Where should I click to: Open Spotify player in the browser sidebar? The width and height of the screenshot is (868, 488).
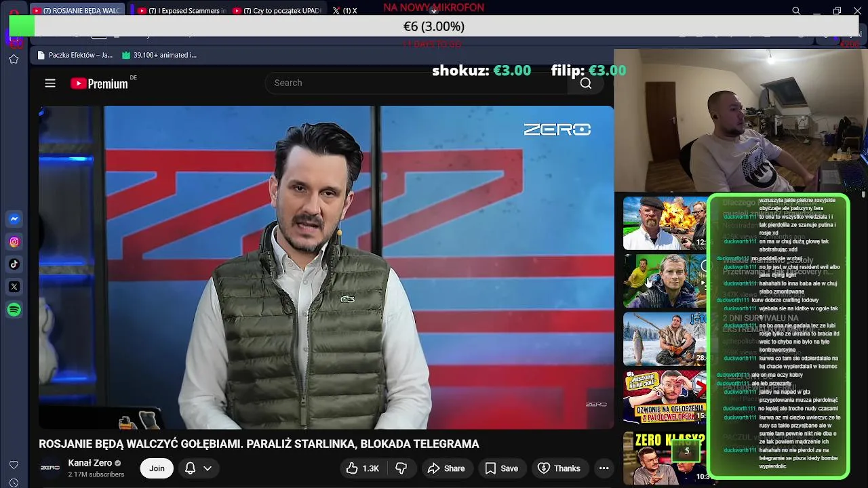[14, 310]
